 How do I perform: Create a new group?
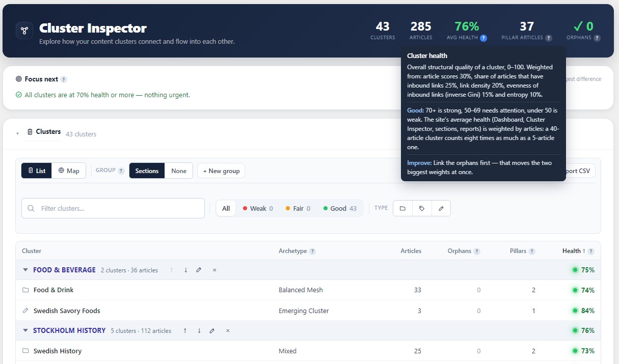[221, 171]
